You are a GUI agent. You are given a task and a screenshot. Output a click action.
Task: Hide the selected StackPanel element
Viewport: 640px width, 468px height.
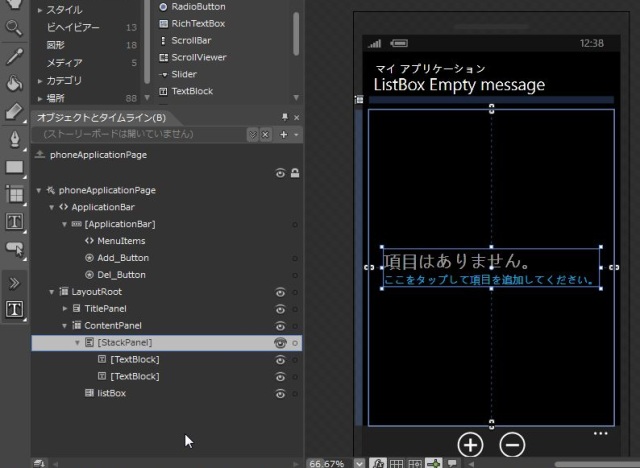point(280,343)
